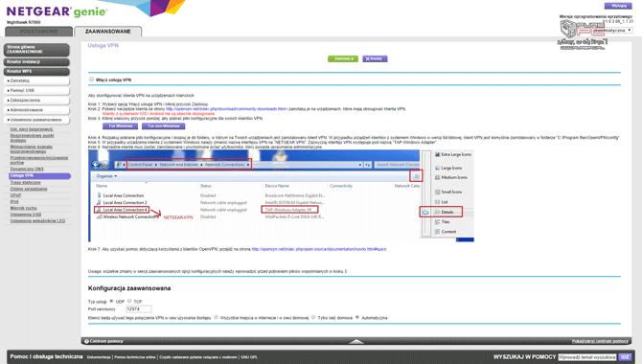Download config with For non-Windows button
This screenshot has height=364, width=642.
(x=163, y=126)
